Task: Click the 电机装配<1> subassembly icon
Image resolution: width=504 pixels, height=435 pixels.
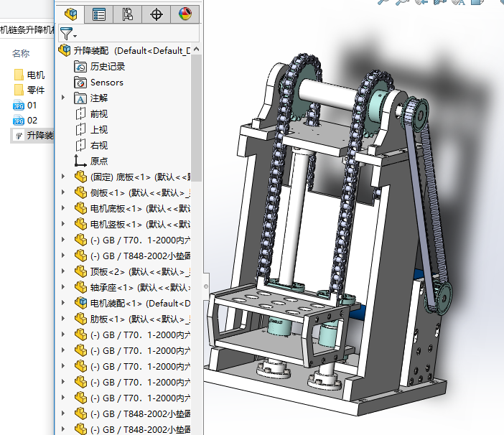Action: pos(80,303)
